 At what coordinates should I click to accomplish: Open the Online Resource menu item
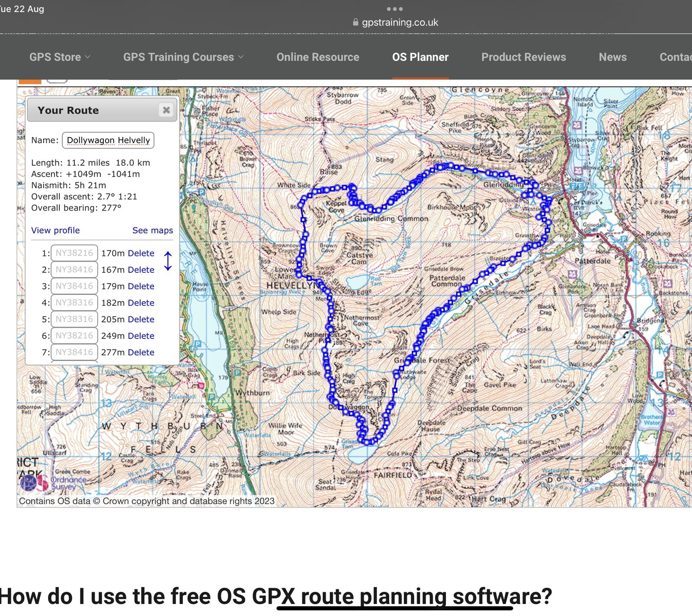tap(317, 57)
